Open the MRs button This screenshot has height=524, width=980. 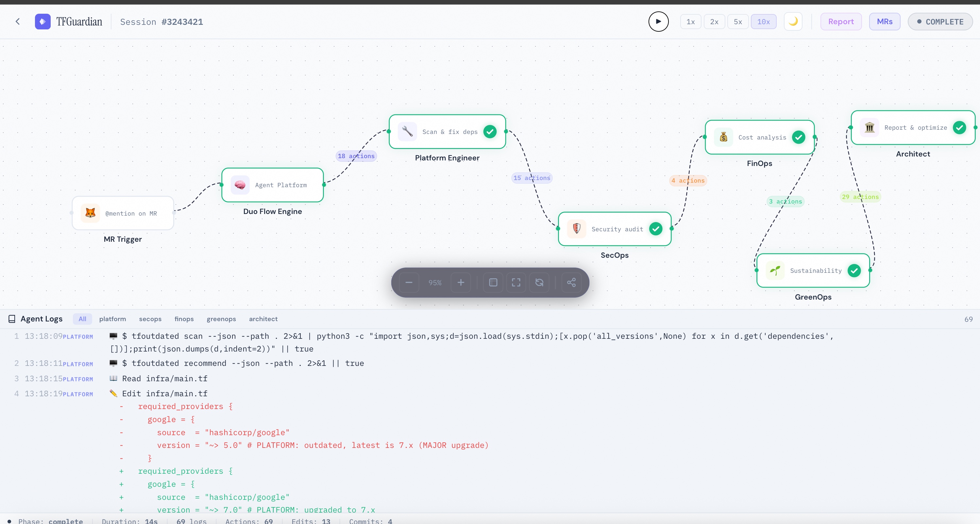[x=885, y=22]
